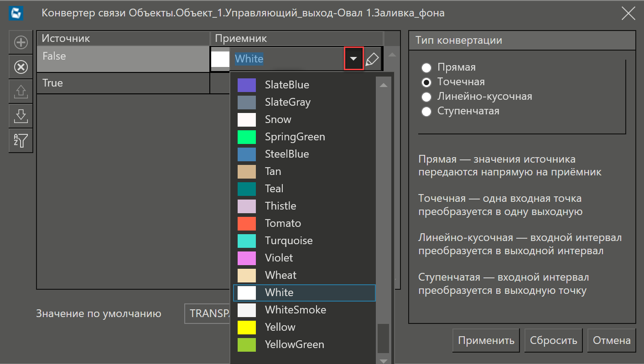Select the Прямая conversion type
Image resolution: width=644 pixels, height=364 pixels.
pyautogui.click(x=426, y=67)
